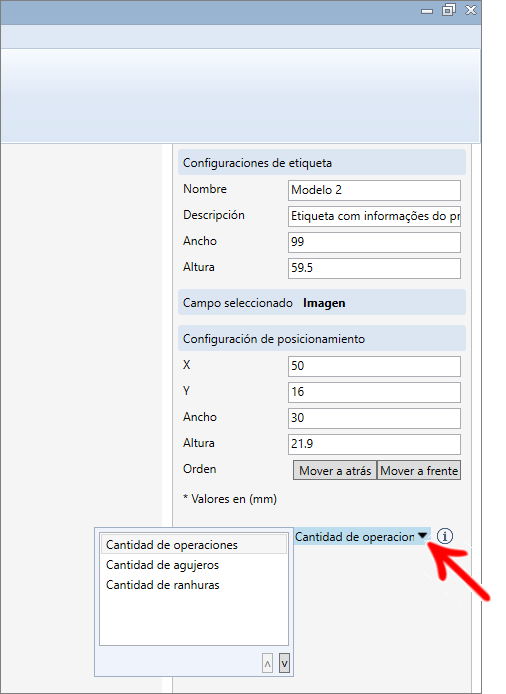The height and width of the screenshot is (694, 506).
Task: Click the positioning Ancho field with 30
Action: click(374, 418)
